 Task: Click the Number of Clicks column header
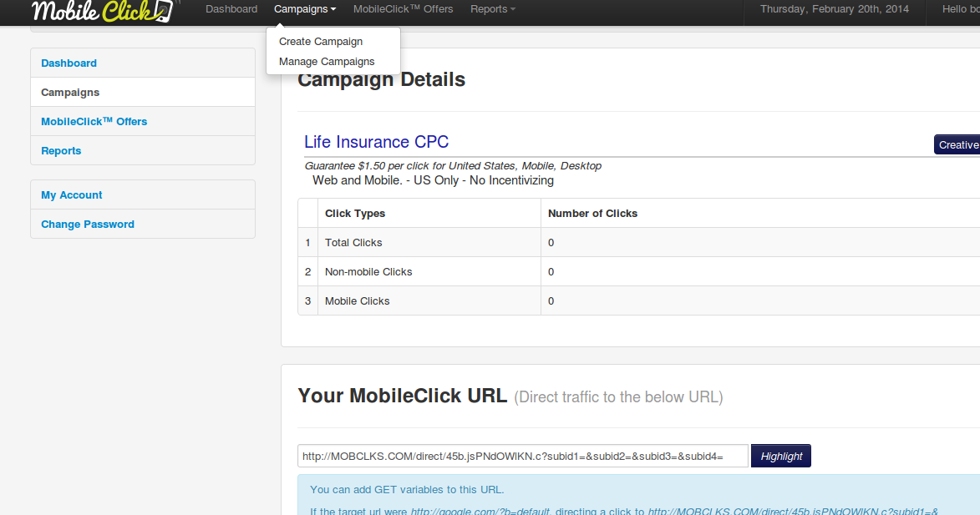592,214
